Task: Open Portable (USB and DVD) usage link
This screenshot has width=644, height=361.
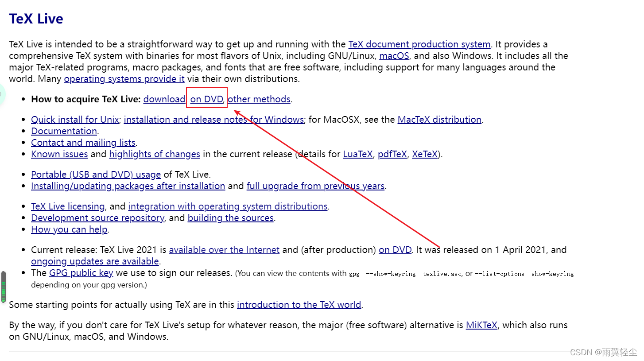Action: coord(96,175)
